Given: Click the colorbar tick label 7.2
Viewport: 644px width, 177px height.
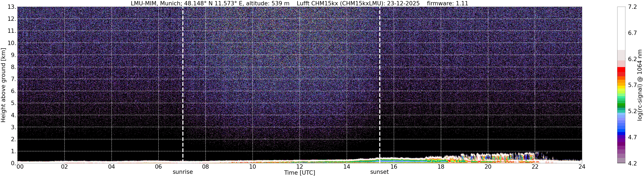Looking at the screenshot, I should click(x=632, y=7).
